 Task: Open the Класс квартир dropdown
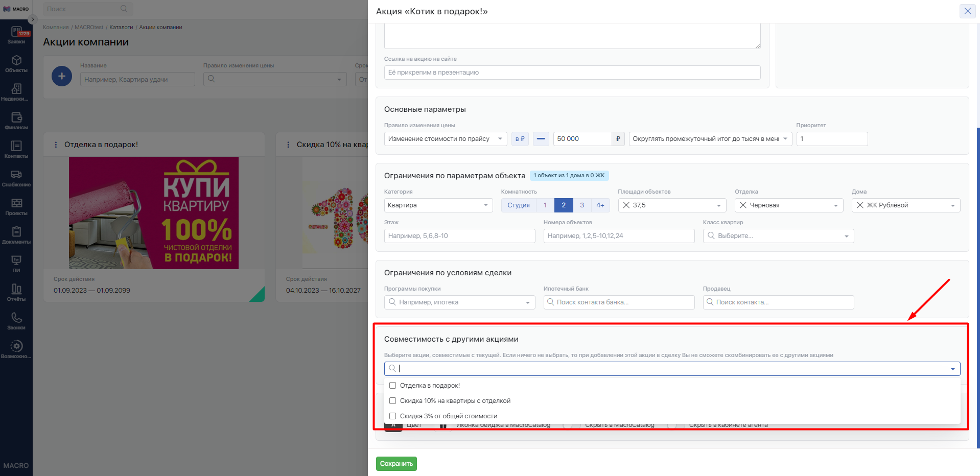click(778, 236)
